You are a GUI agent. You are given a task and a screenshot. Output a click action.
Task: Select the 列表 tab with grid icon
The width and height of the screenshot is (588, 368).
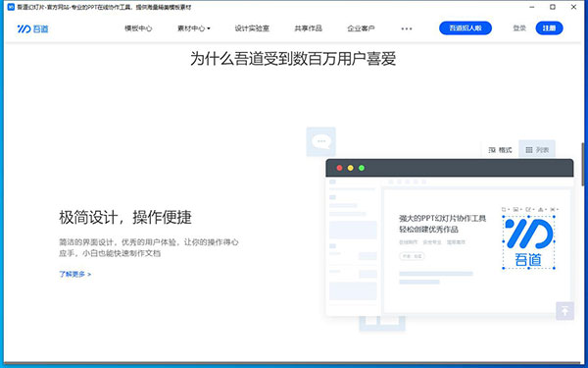(x=537, y=150)
